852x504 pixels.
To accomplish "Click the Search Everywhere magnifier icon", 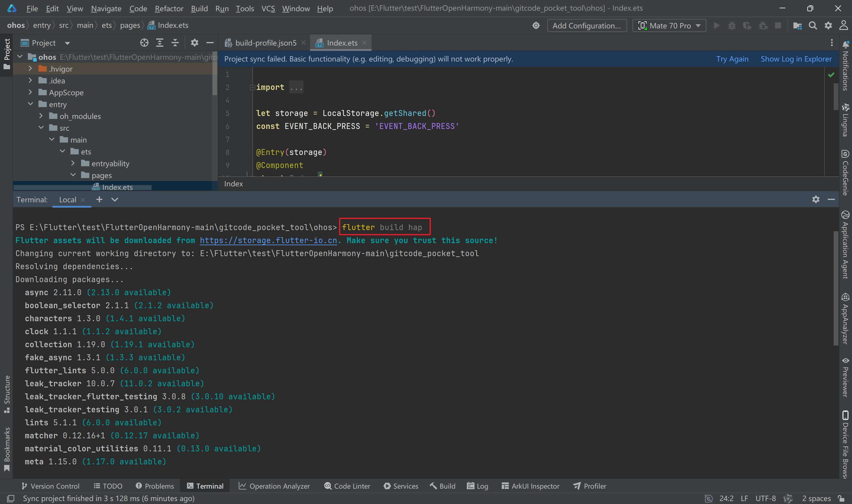I will pyautogui.click(x=813, y=26).
